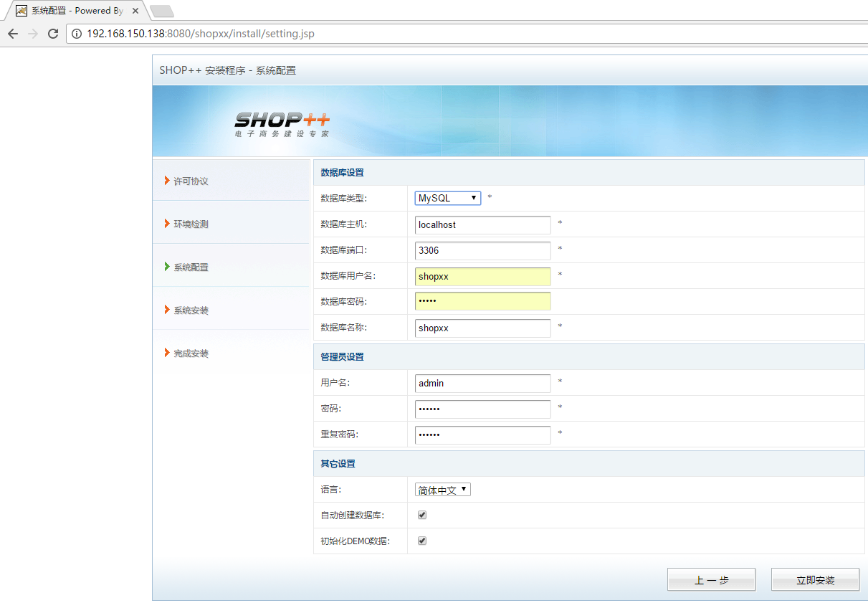This screenshot has height=603, width=868.
Task: Click the 立即安装 button
Action: coord(815,579)
